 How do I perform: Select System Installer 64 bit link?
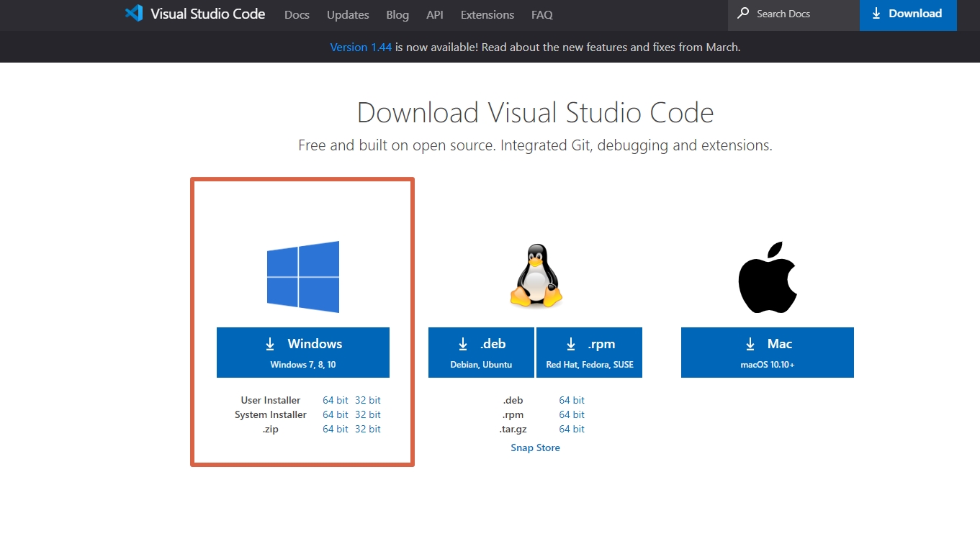tap(336, 414)
